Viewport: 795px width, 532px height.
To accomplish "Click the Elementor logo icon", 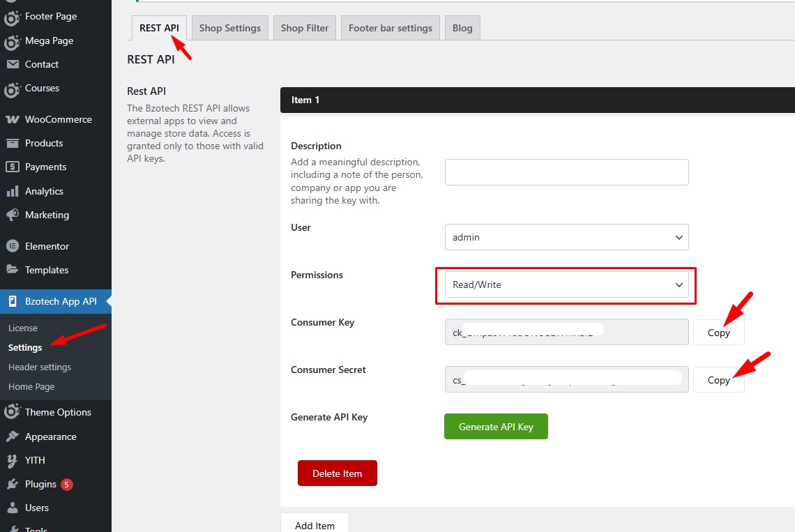I will tap(13, 246).
